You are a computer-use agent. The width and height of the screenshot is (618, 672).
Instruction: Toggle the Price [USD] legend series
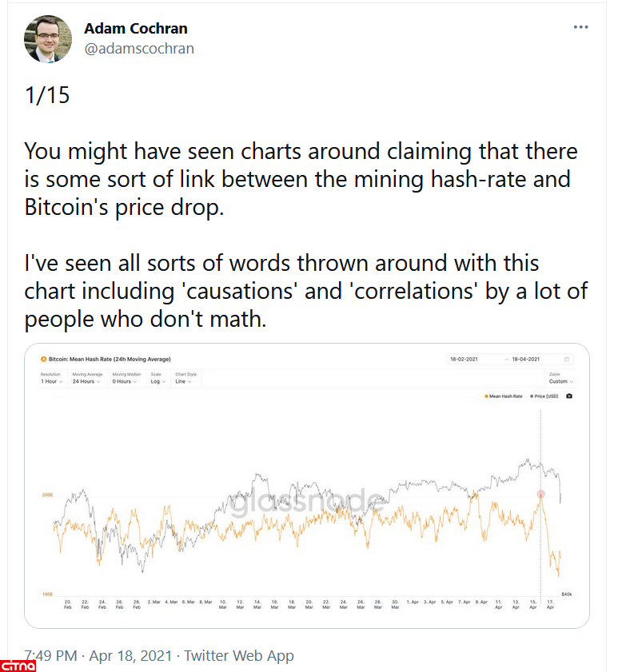[x=545, y=396]
